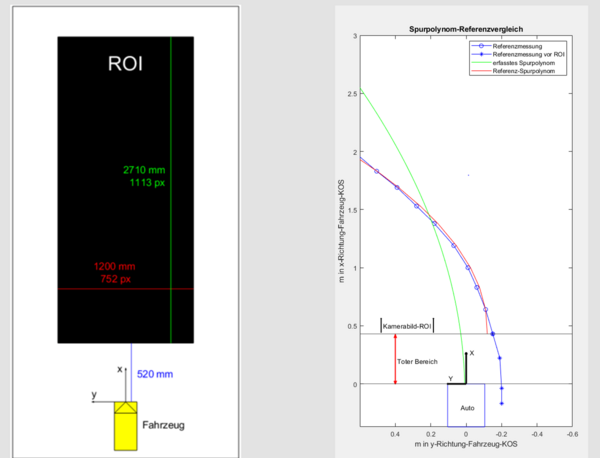
Task: Click the ROI heading in black area
Action: pos(125,65)
